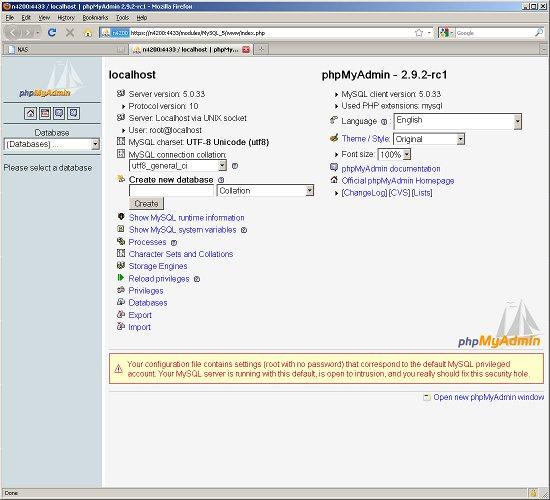Click the green Reload privileges arrow icon
The height and width of the screenshot is (500, 550).
click(x=121, y=278)
